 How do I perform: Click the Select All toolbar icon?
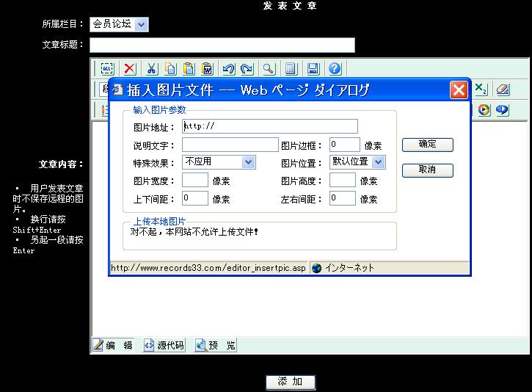107,69
